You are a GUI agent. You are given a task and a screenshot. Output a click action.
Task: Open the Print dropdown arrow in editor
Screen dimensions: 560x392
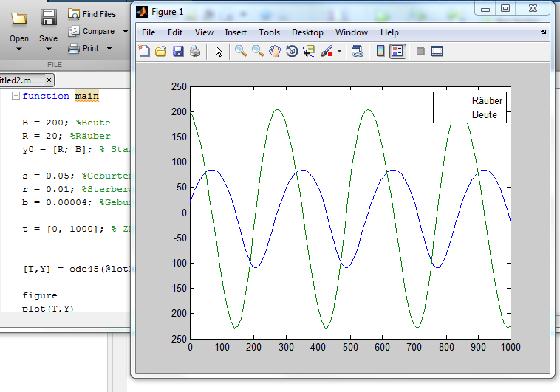tap(109, 49)
